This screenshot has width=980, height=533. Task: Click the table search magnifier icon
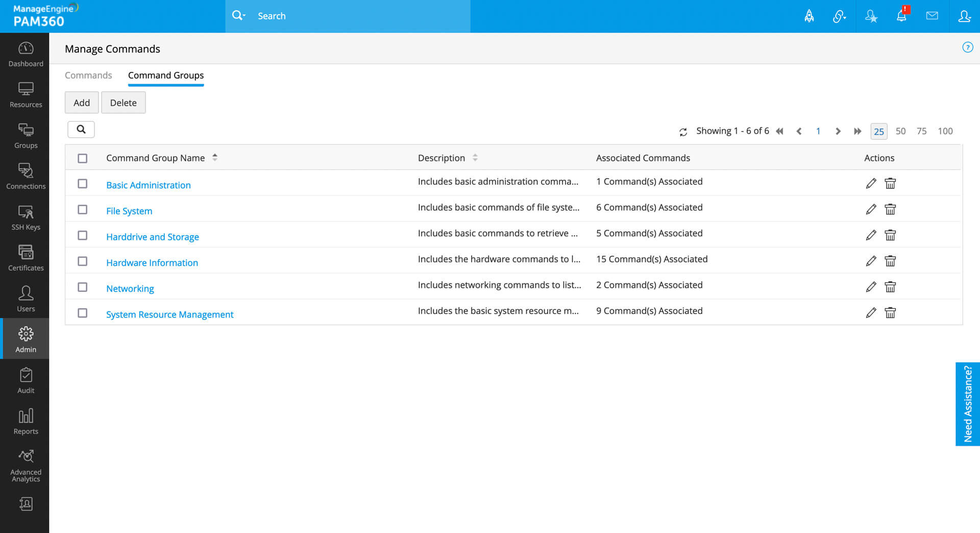tap(81, 130)
